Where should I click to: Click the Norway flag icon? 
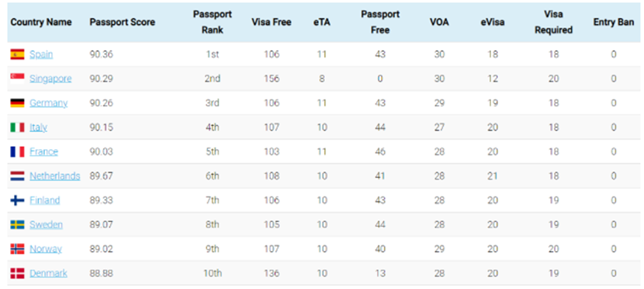tap(17, 249)
